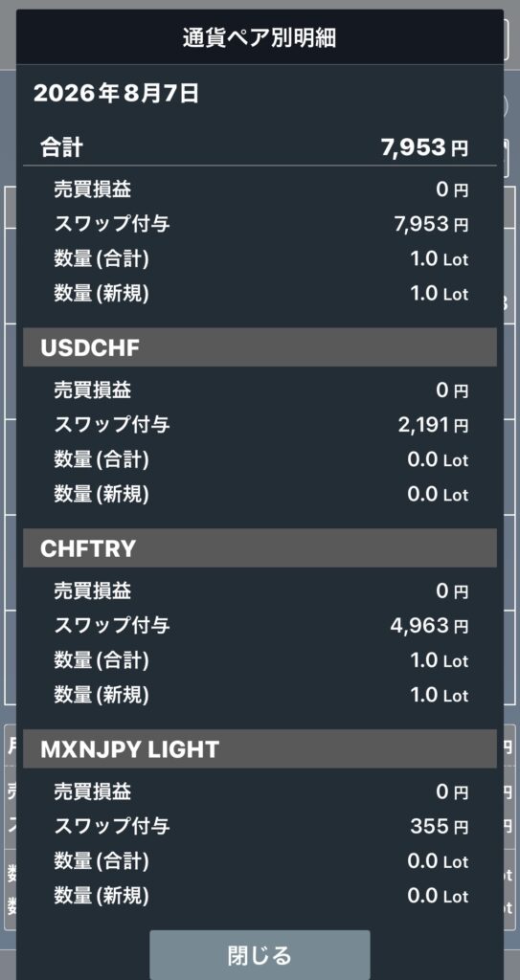Select 売買損益 row under MXNJPY LIGHT
Viewport: 520px width, 980px height.
260,791
